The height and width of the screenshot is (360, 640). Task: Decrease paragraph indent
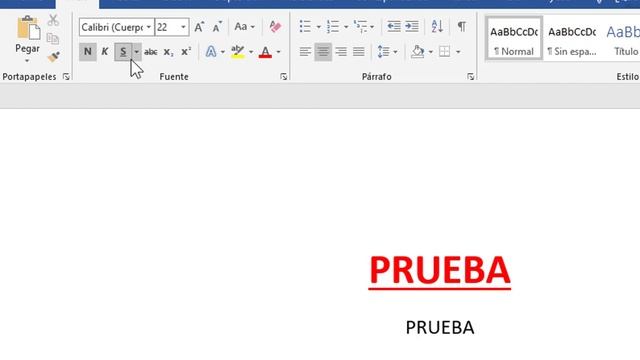pos(393,27)
